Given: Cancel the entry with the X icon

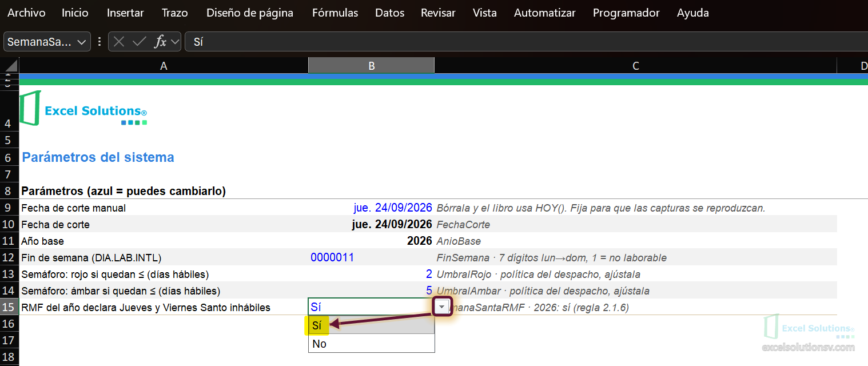Looking at the screenshot, I should tap(119, 42).
